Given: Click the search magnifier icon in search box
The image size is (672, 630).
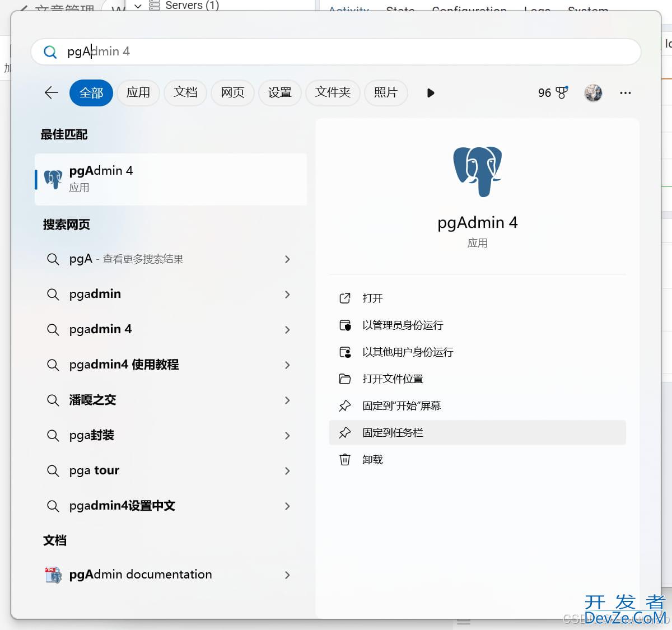Looking at the screenshot, I should 50,52.
